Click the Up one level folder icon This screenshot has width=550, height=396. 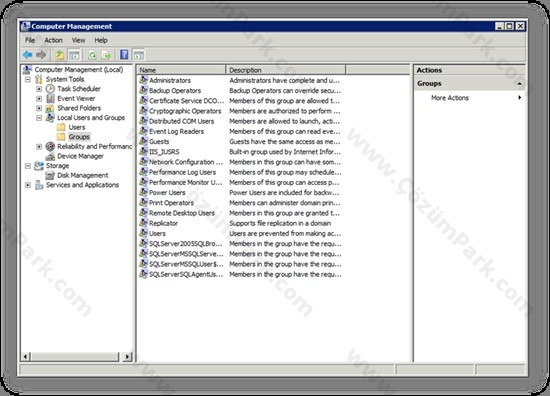tap(60, 55)
